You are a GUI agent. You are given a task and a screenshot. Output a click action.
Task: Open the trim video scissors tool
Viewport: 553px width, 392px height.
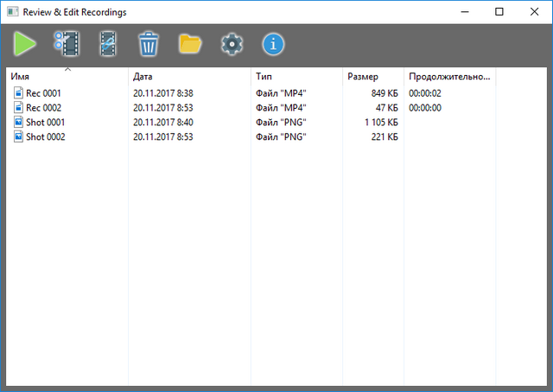[x=66, y=43]
